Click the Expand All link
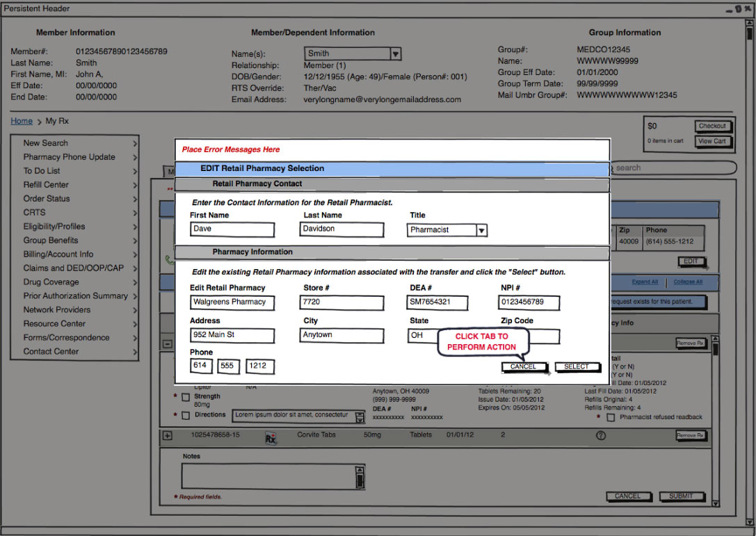This screenshot has width=756, height=536. [645, 282]
